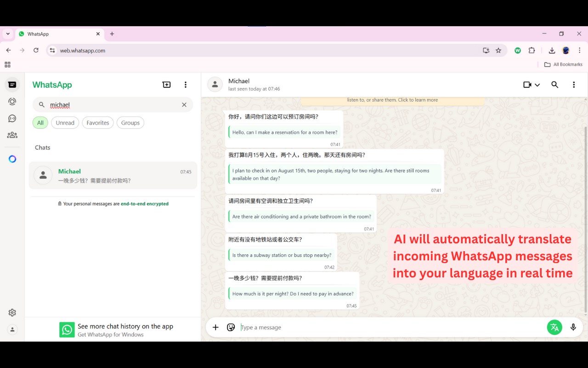Click the search magnifier in chat list
Viewport: 588px width, 368px height.
tap(41, 105)
